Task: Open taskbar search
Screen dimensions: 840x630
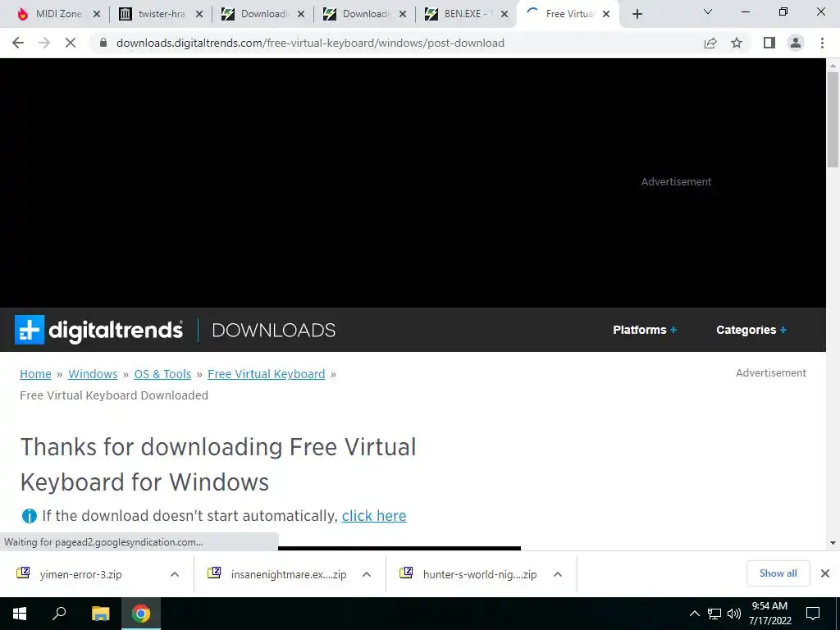Action: (x=59, y=614)
